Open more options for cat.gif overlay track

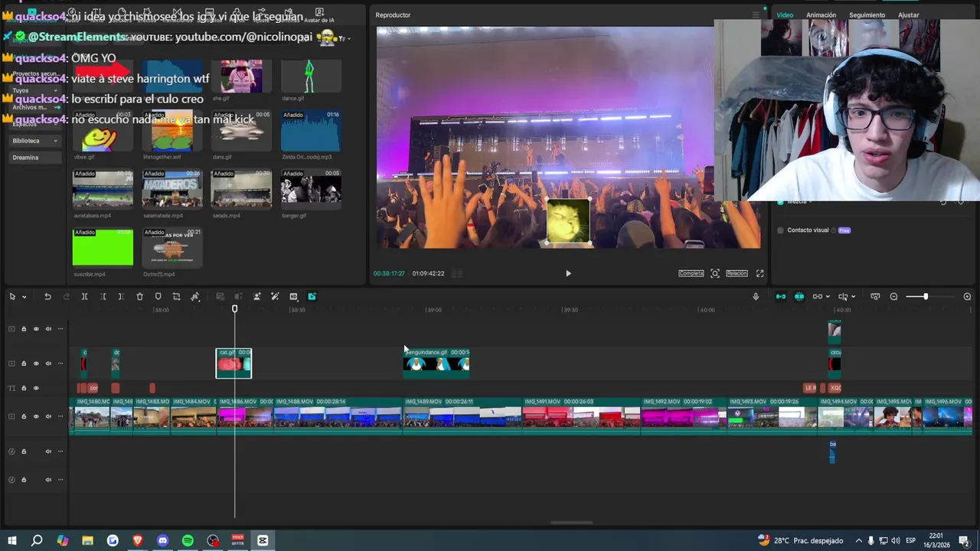60,364
